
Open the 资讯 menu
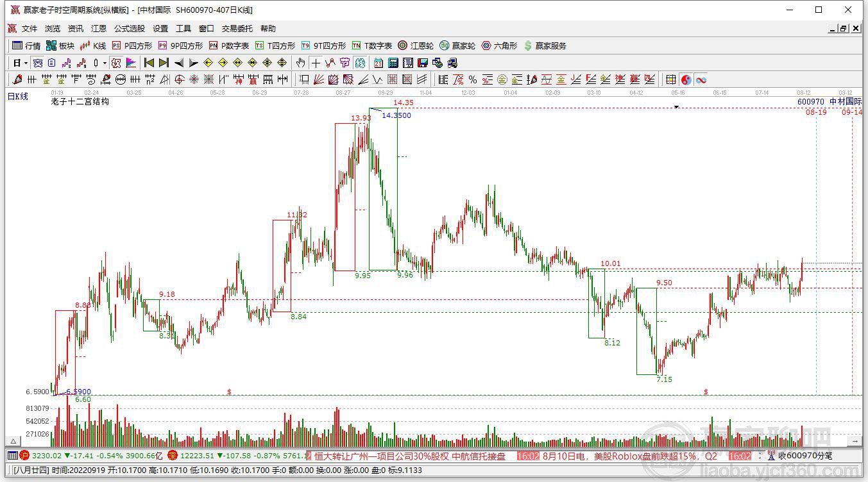[76, 29]
